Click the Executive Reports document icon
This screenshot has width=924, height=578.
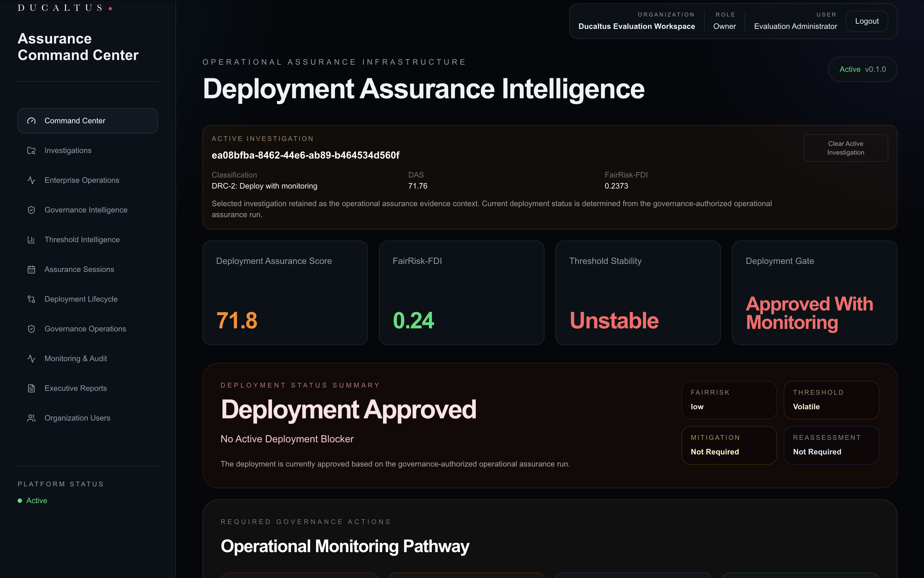tap(31, 388)
